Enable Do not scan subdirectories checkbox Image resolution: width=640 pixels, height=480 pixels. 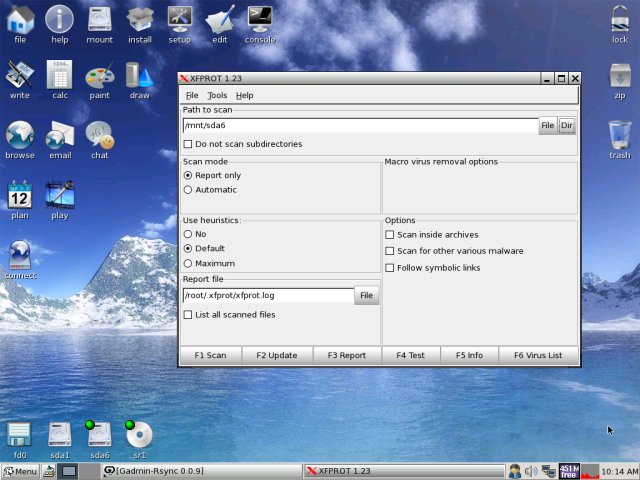(x=188, y=144)
